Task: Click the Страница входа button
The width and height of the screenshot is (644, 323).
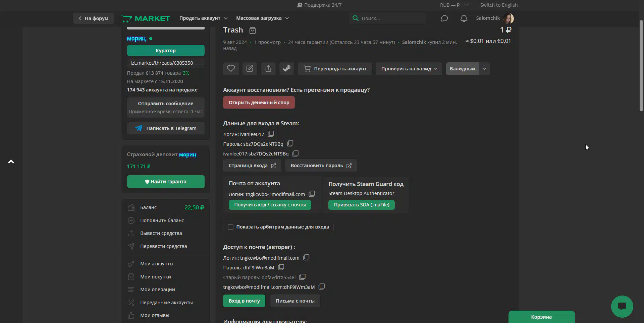Action: point(252,166)
